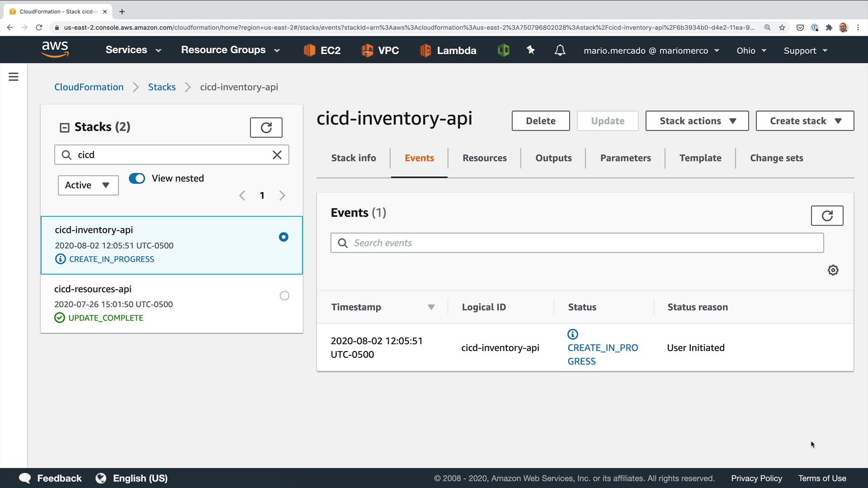
Task: Click the Delete stack button
Action: 540,121
